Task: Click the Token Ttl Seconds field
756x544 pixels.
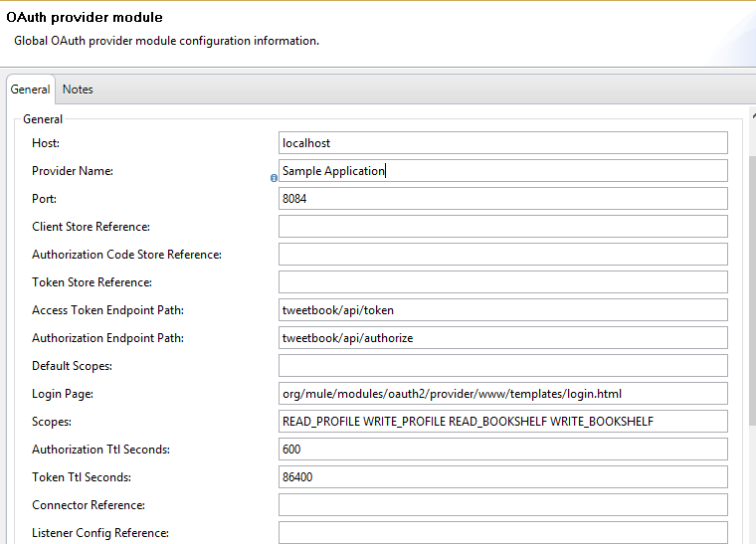Action: click(x=503, y=477)
